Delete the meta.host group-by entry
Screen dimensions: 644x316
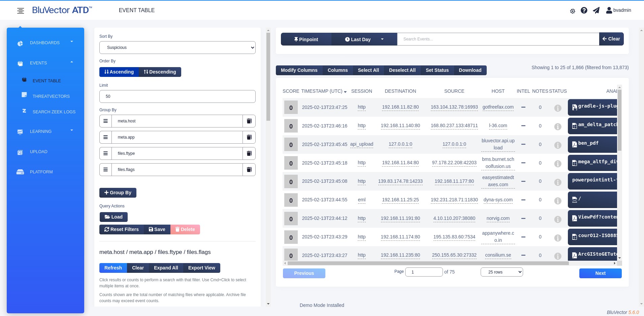pos(249,121)
